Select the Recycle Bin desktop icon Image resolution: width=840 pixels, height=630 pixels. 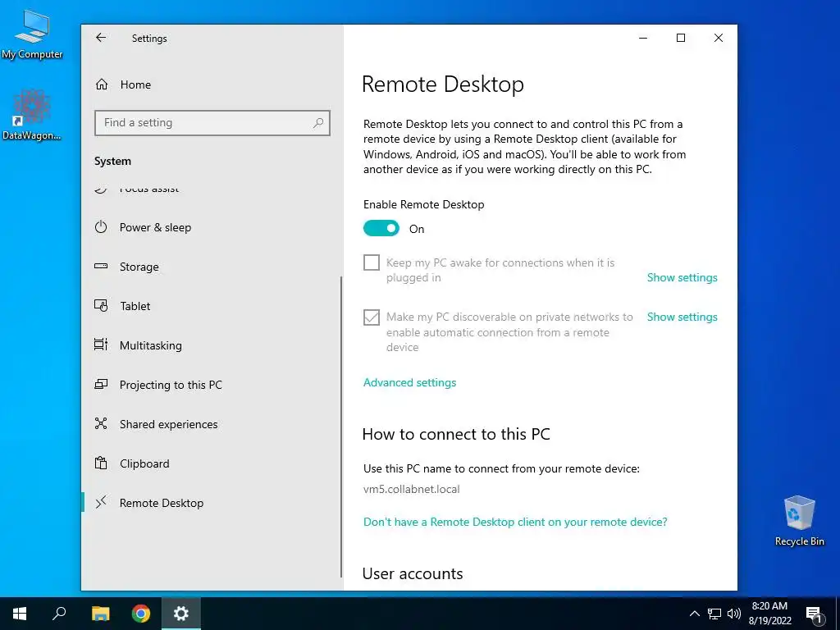click(x=799, y=521)
